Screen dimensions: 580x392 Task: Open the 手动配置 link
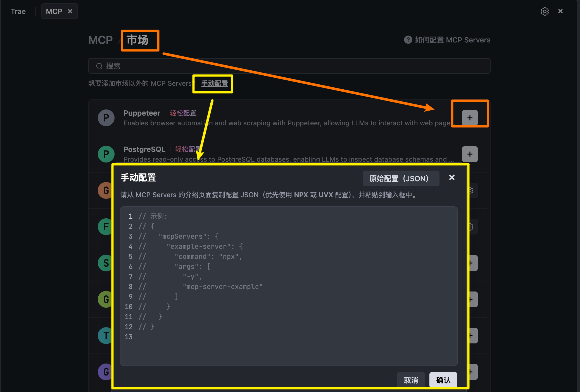tap(215, 83)
